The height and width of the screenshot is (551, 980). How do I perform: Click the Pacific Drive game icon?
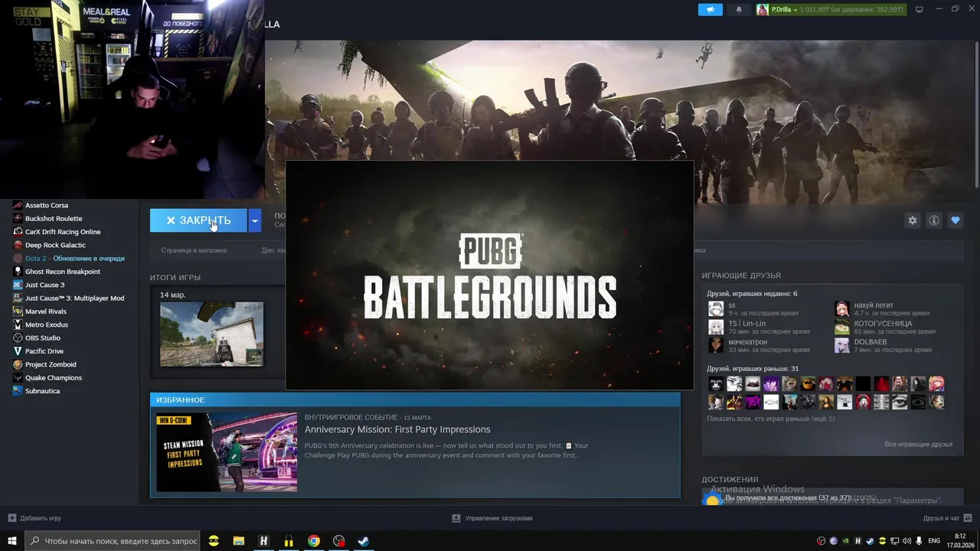click(18, 351)
